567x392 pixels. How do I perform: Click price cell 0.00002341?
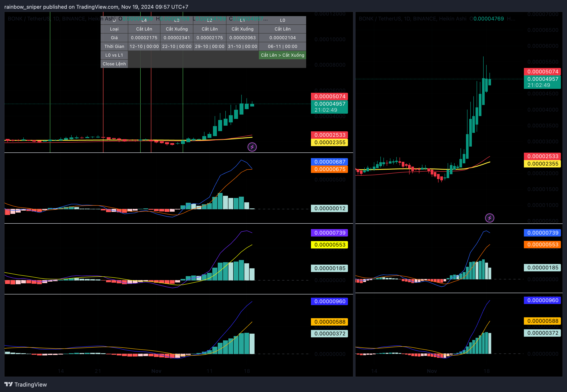pos(177,38)
